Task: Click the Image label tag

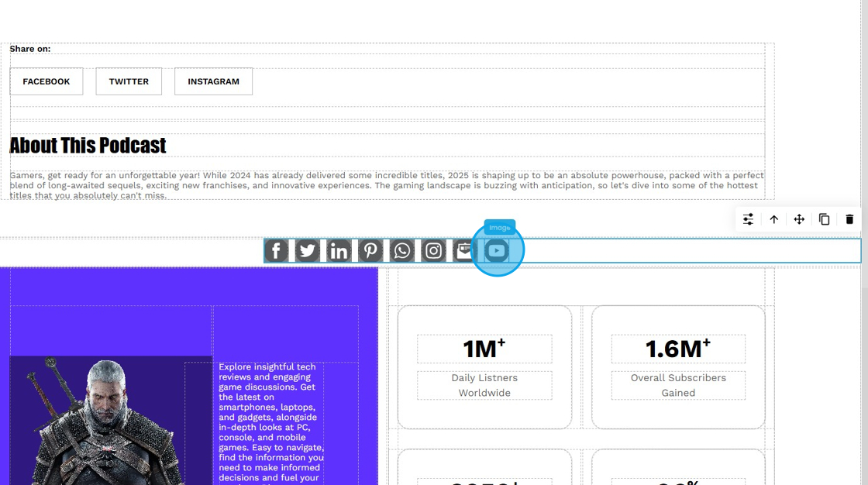Action: pos(500,228)
